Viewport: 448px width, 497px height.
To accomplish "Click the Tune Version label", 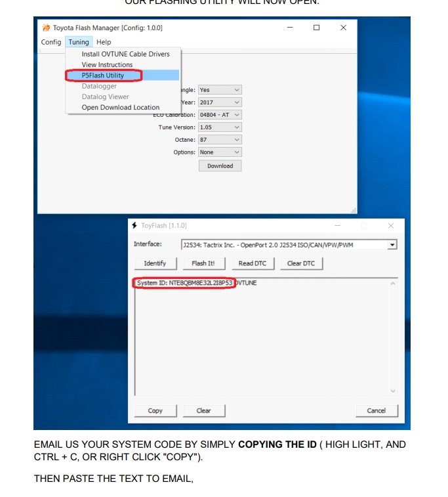I will 177,127.
